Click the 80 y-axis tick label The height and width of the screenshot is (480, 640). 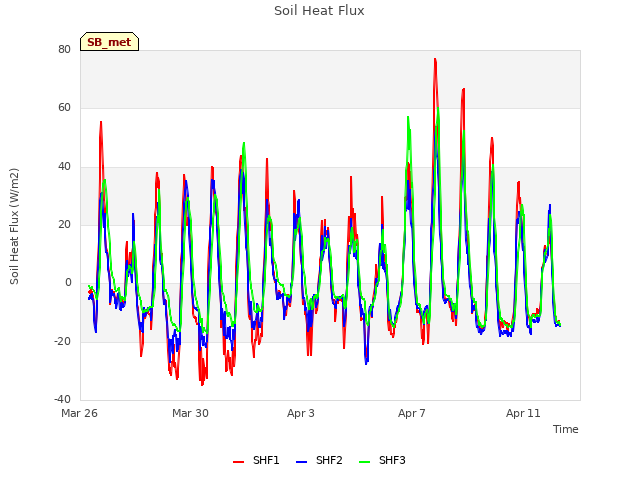coord(64,49)
